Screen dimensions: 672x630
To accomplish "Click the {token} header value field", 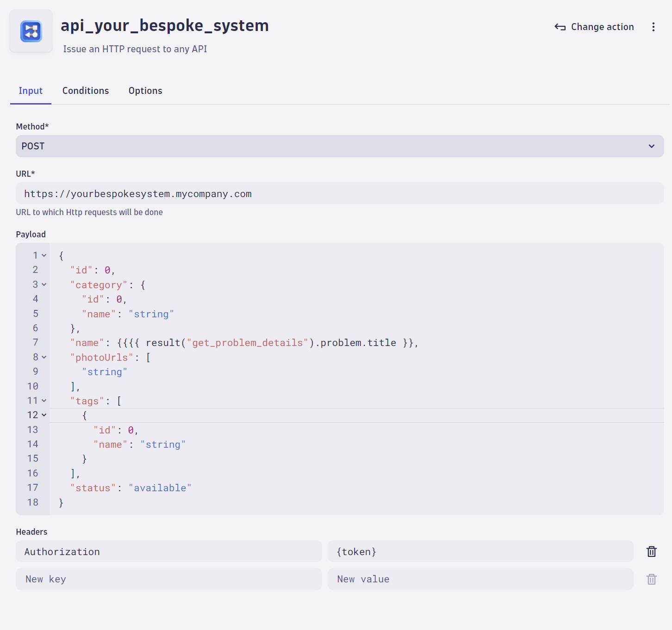I will (480, 551).
